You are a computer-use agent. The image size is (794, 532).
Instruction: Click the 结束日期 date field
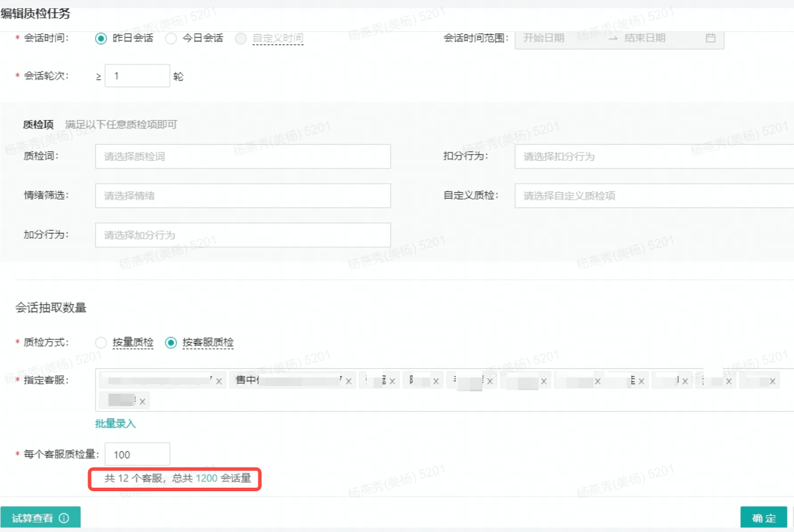click(x=644, y=38)
